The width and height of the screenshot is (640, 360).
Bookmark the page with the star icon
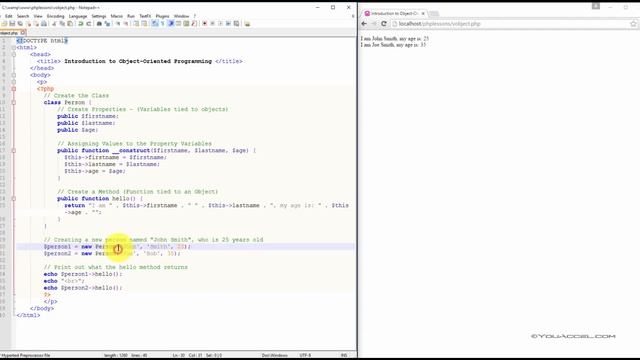tap(633, 24)
